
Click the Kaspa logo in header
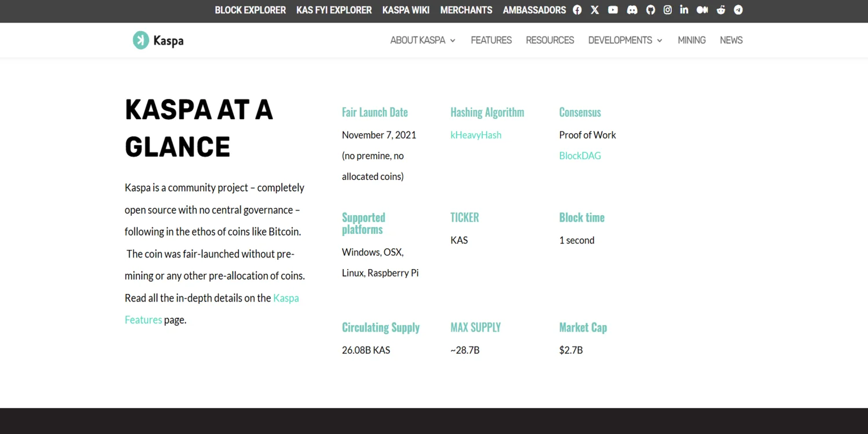point(158,40)
